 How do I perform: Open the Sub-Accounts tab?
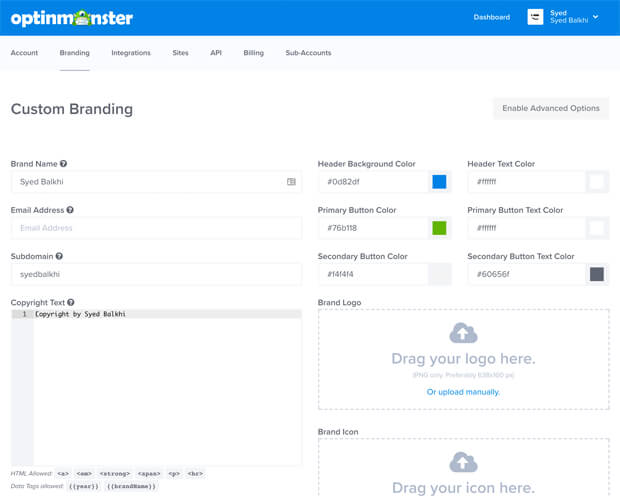308,53
